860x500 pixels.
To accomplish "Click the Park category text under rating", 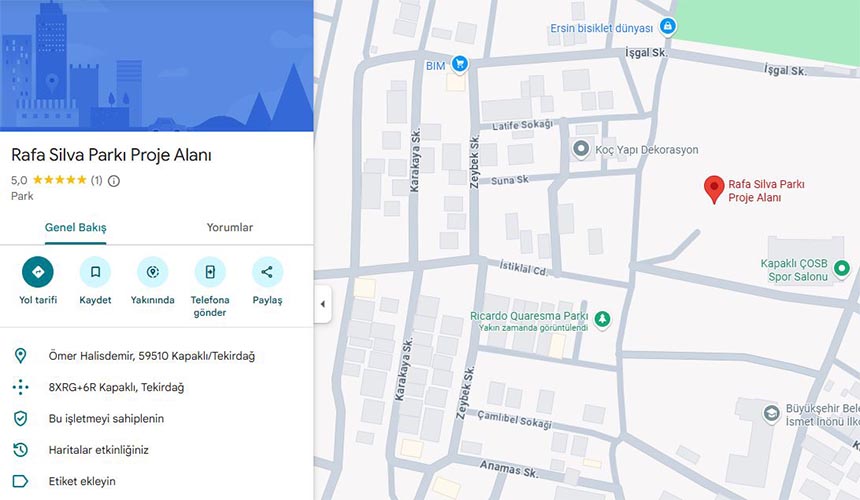I will [22, 196].
